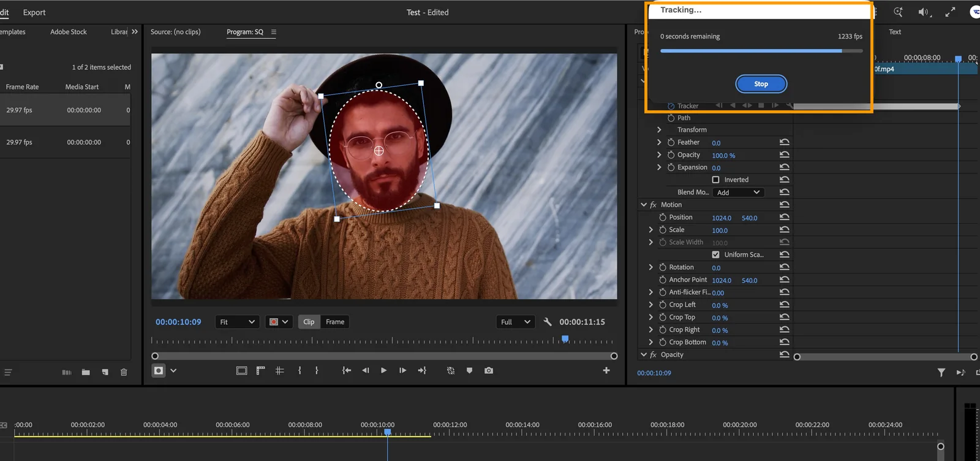This screenshot has width=980, height=461.
Task: Expand the Feather property
Action: [x=659, y=142]
